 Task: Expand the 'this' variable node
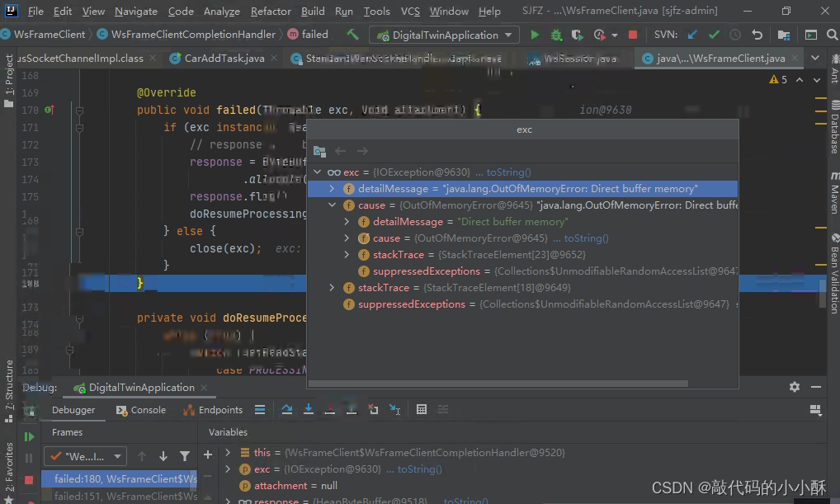[228, 453]
